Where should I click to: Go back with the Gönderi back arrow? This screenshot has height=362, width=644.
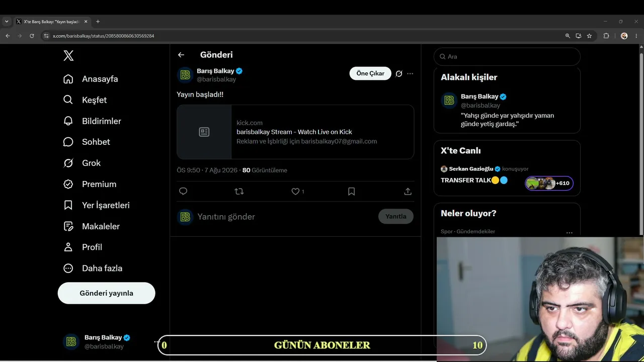pyautogui.click(x=181, y=55)
